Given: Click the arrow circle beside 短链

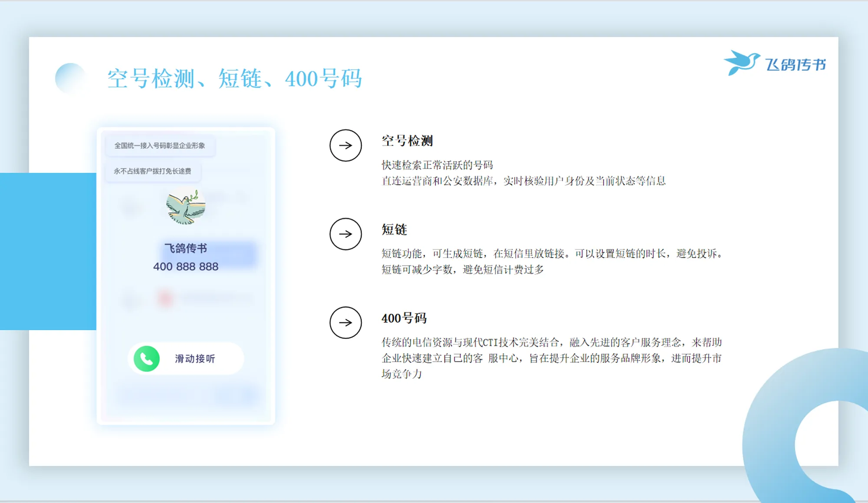Looking at the screenshot, I should (345, 234).
